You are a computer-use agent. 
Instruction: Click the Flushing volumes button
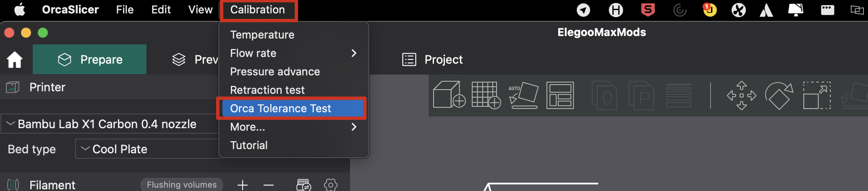[x=181, y=185]
